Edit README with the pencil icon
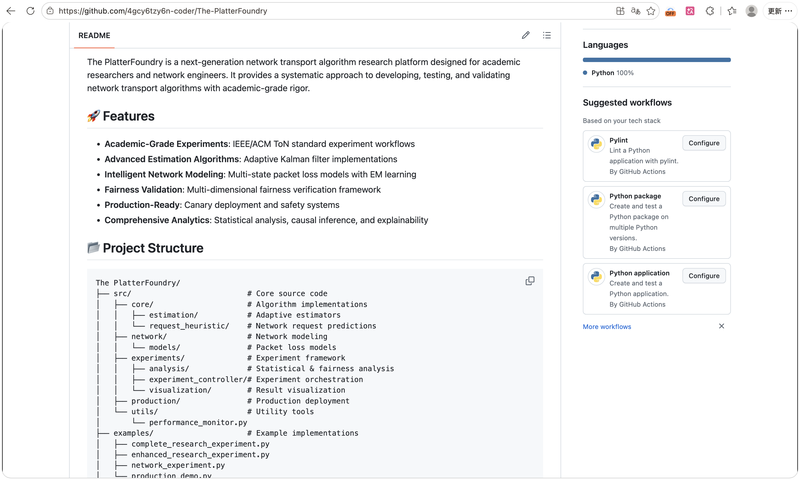 pos(526,35)
